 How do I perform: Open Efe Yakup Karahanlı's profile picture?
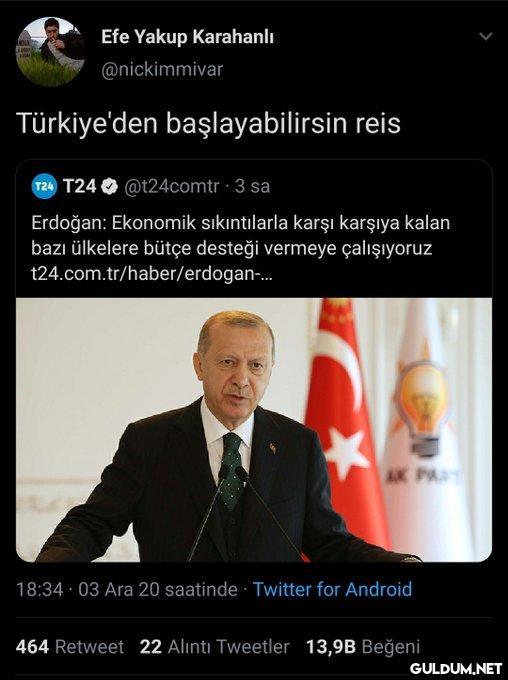point(51,52)
